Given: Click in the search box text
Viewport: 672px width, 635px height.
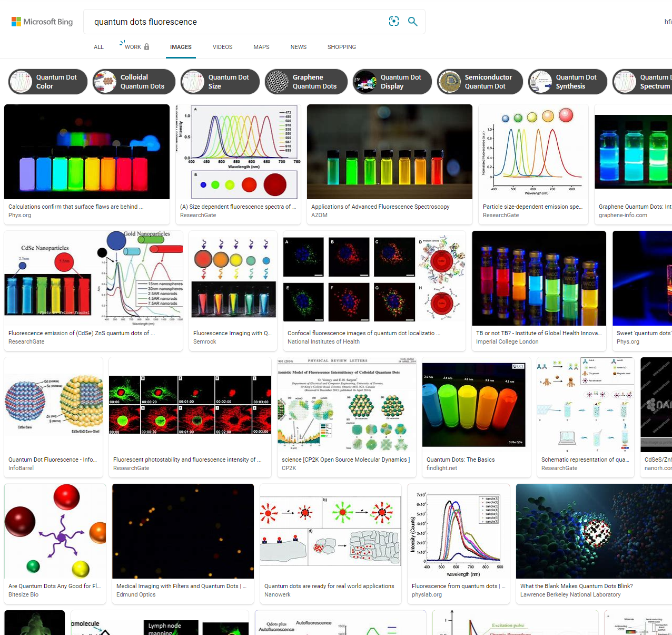Looking at the screenshot, I should click(145, 22).
